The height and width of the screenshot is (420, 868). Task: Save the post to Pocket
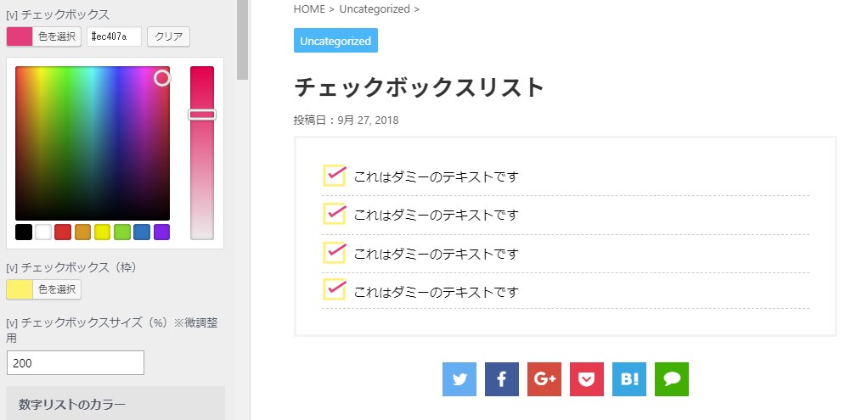tap(587, 379)
